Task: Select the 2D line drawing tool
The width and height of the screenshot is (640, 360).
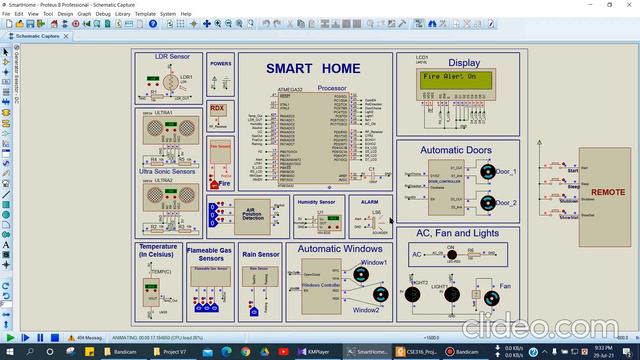Action: tap(6, 195)
